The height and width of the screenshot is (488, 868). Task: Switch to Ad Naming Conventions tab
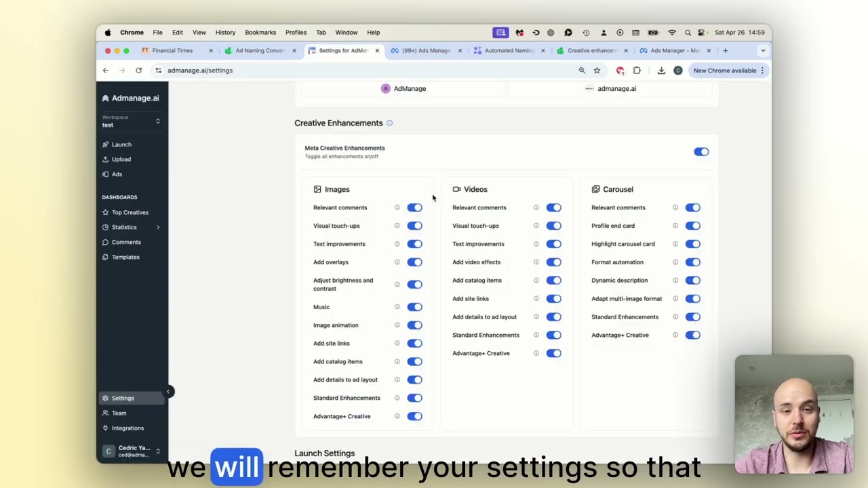point(260,51)
